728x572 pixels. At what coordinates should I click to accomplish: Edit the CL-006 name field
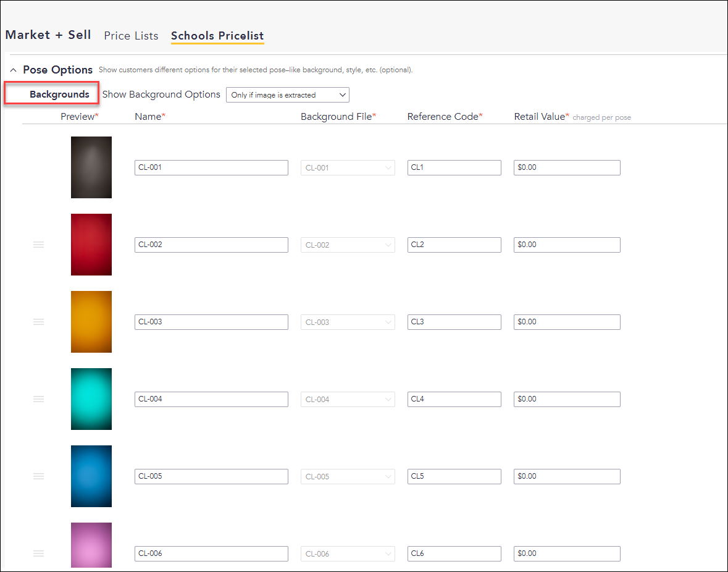211,553
